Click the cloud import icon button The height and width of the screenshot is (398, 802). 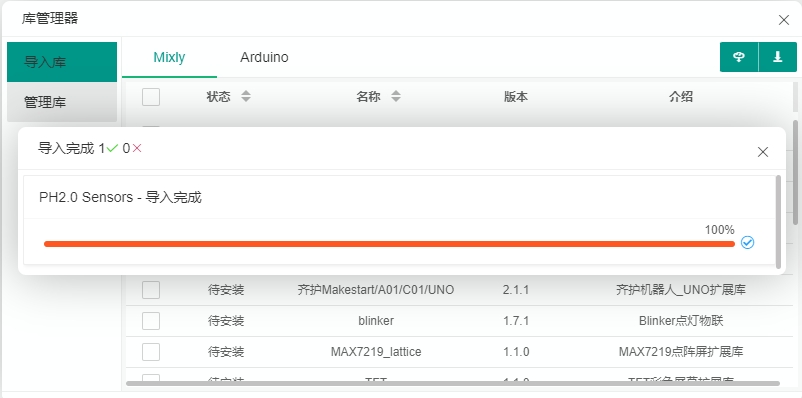tap(739, 57)
